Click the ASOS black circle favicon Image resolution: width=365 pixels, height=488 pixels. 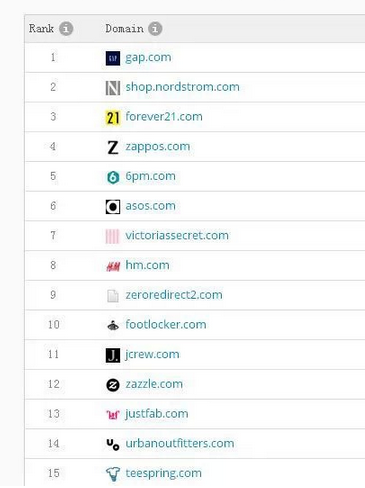tap(113, 207)
